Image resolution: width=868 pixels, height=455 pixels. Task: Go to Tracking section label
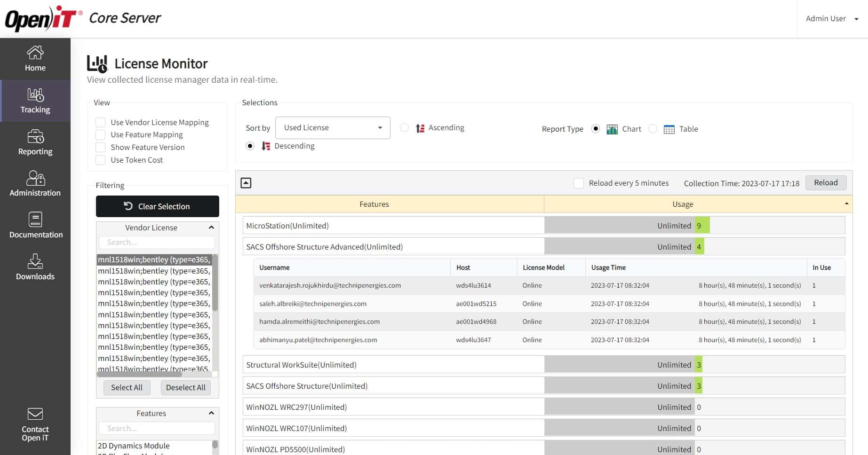35,110
